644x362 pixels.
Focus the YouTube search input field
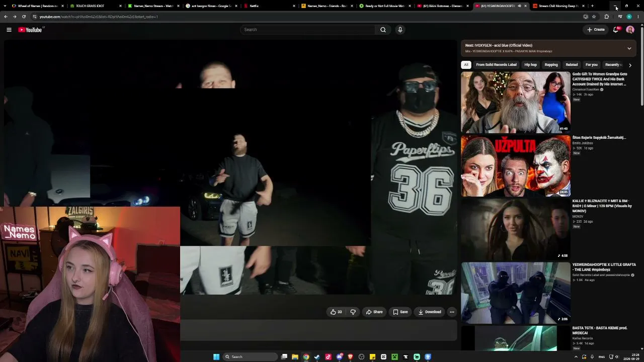[x=308, y=30]
